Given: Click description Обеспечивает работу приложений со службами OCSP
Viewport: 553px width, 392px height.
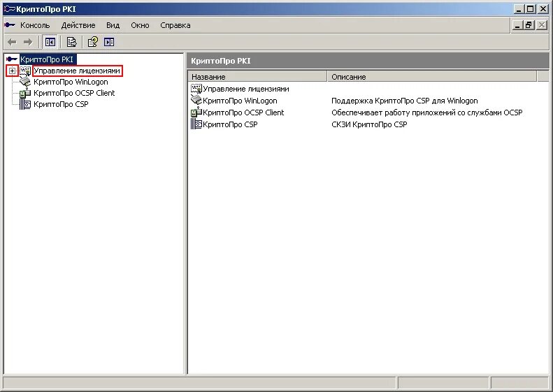Looking at the screenshot, I should tap(426, 112).
